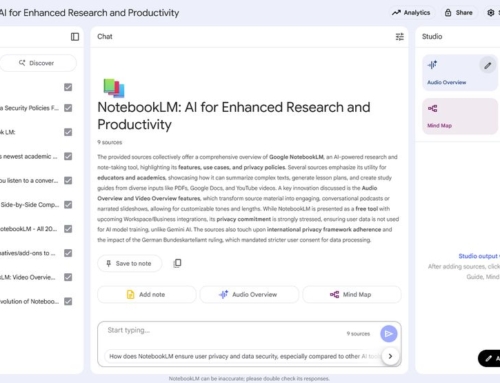Click the '9 sources' text under title
This screenshot has height=383, width=500.
(x=110, y=142)
